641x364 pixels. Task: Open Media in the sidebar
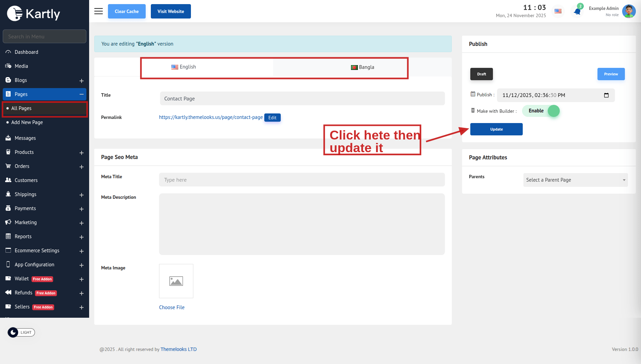pos(21,66)
